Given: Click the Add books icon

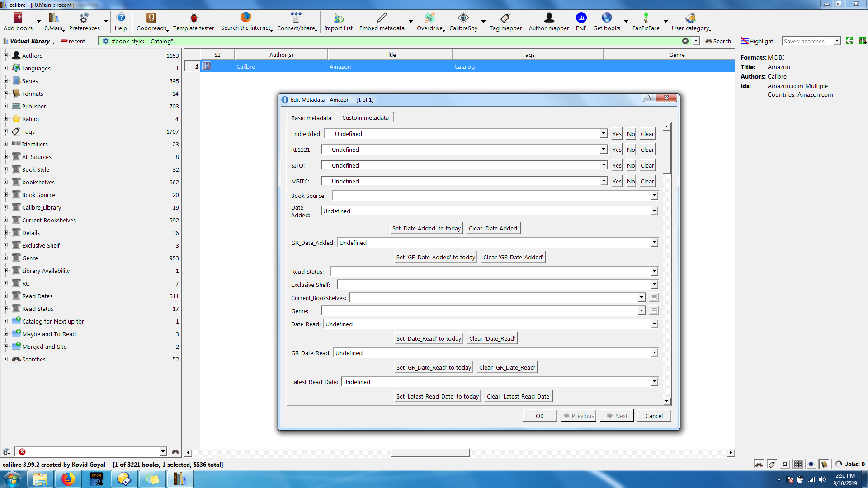Looking at the screenshot, I should coord(18,18).
